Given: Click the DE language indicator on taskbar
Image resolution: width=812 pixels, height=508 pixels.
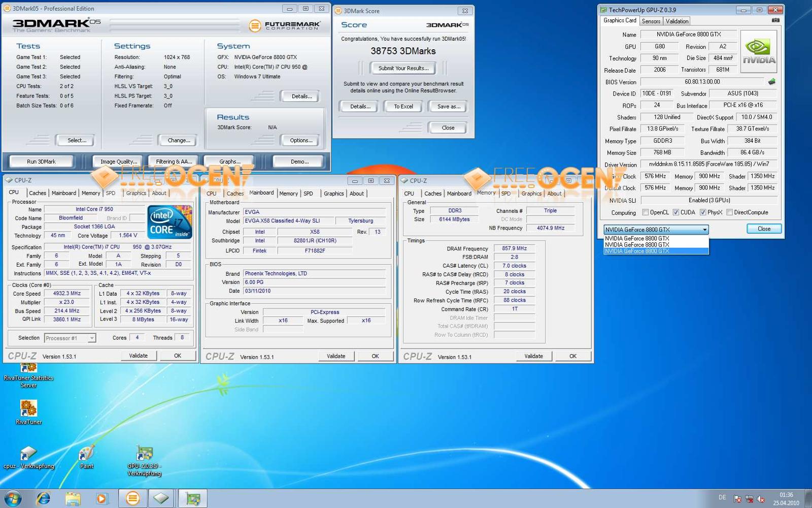Looking at the screenshot, I should point(722,497).
